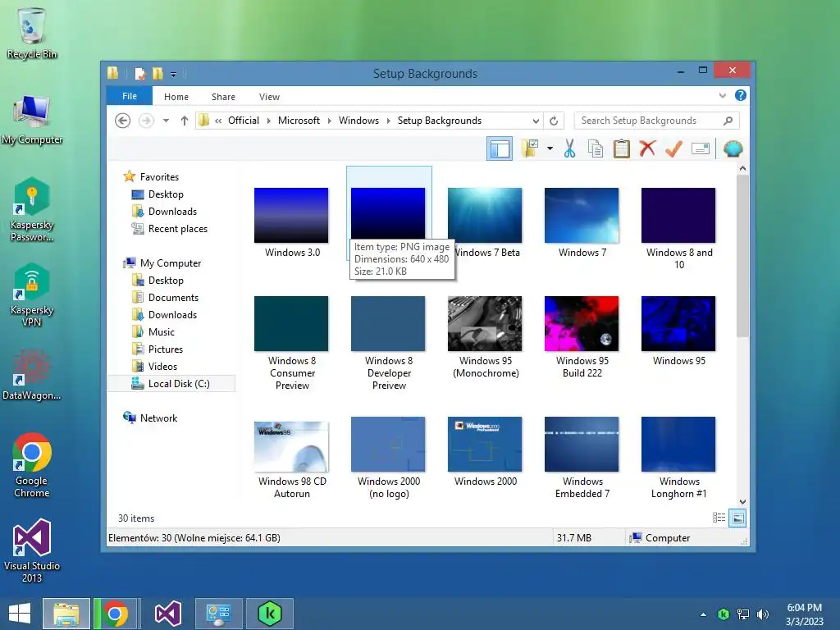Open the Home ribbon tab
840x630 pixels.
point(176,97)
